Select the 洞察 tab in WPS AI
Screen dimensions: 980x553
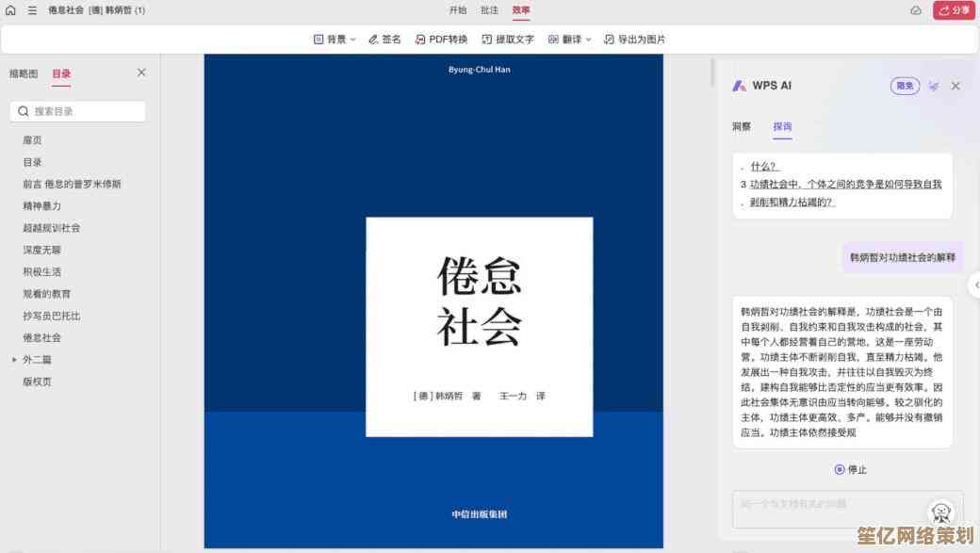(742, 126)
